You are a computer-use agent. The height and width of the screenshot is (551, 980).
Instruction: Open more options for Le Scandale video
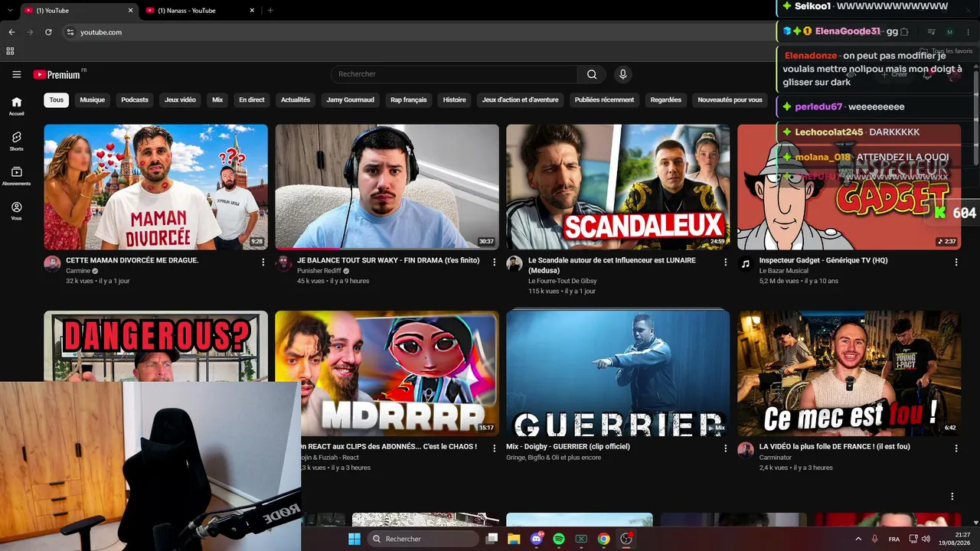tap(726, 262)
